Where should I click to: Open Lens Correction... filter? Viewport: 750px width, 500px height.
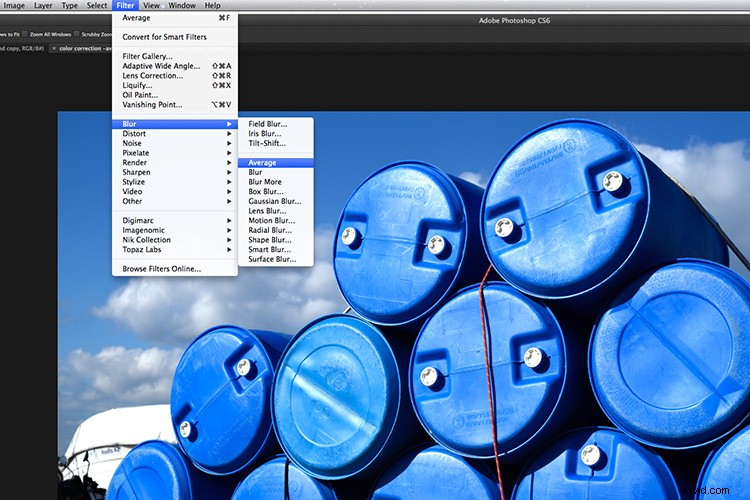pyautogui.click(x=175, y=76)
